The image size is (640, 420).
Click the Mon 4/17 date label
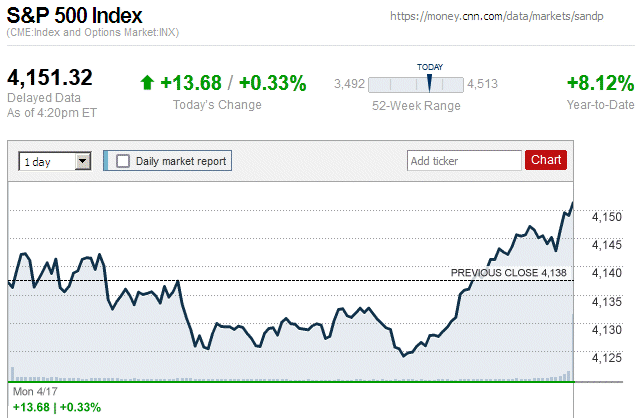(x=35, y=391)
